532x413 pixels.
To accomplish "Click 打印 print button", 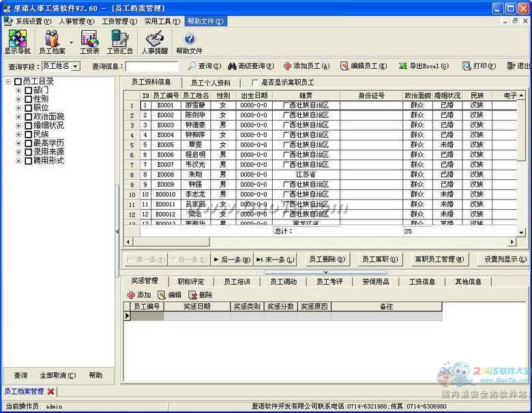I will 479,66.
